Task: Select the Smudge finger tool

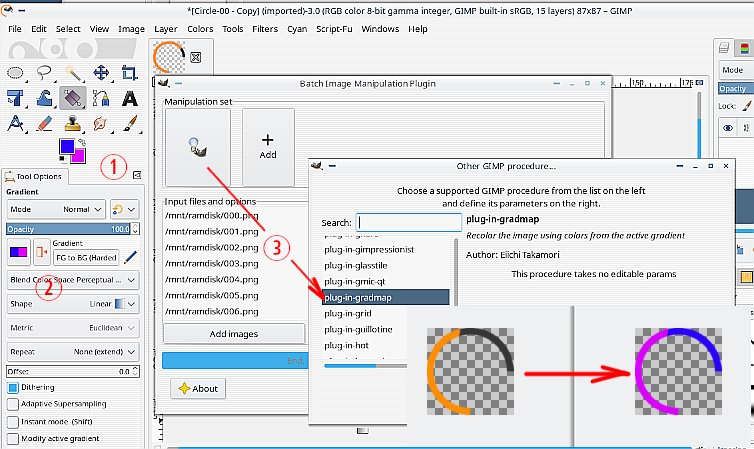Action: (x=101, y=124)
